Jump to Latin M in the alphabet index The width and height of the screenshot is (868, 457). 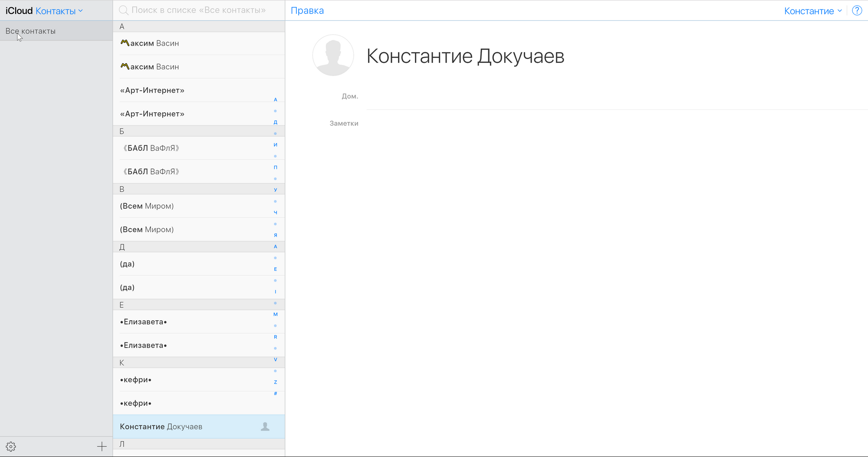pyautogui.click(x=275, y=314)
